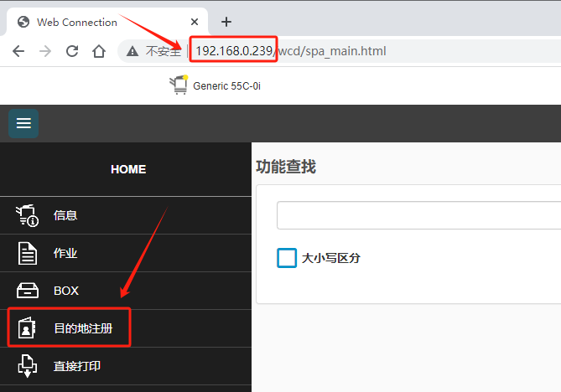Toggle the hamburger menu button
Viewport: 561px width, 392px height.
23,123
